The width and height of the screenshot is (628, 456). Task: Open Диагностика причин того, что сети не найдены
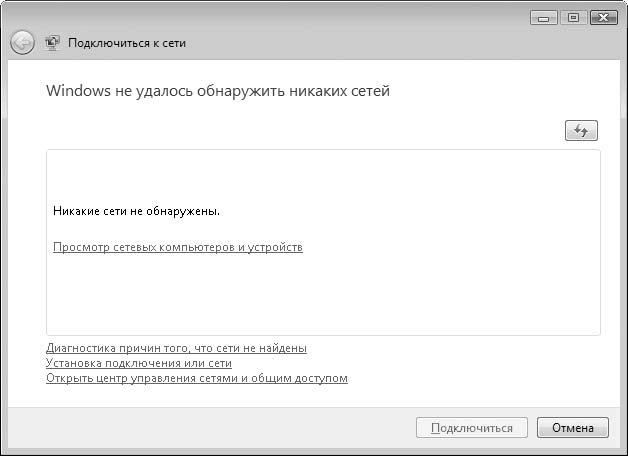(176, 348)
